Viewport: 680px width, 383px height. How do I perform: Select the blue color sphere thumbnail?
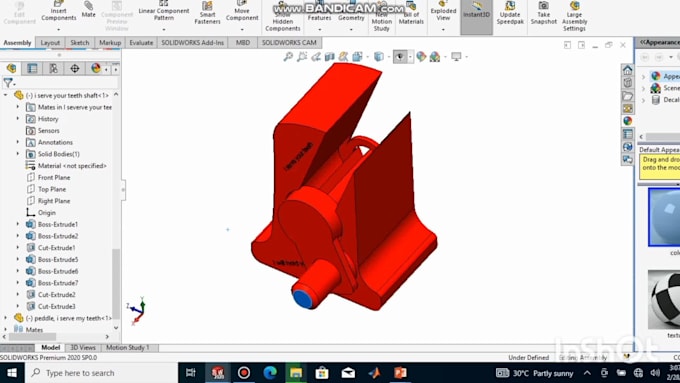point(664,217)
